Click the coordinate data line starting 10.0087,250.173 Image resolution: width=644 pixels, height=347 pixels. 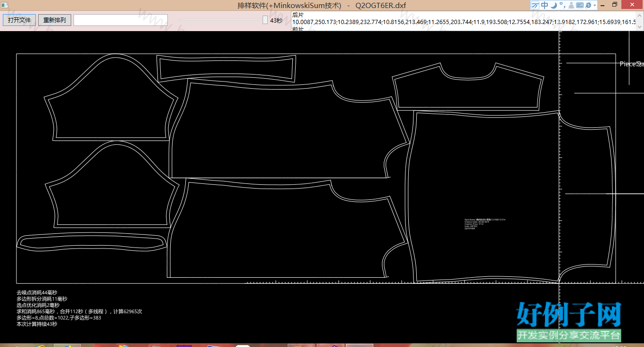point(464,22)
